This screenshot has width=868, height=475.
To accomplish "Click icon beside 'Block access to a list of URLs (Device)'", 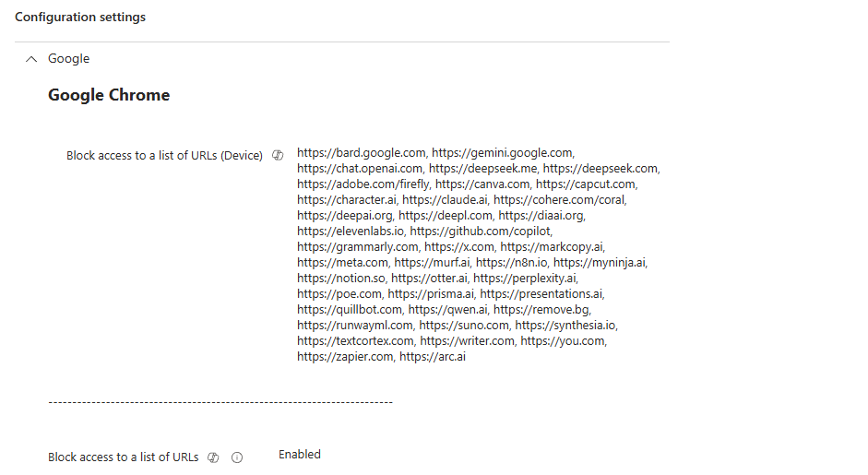I will 278,156.
